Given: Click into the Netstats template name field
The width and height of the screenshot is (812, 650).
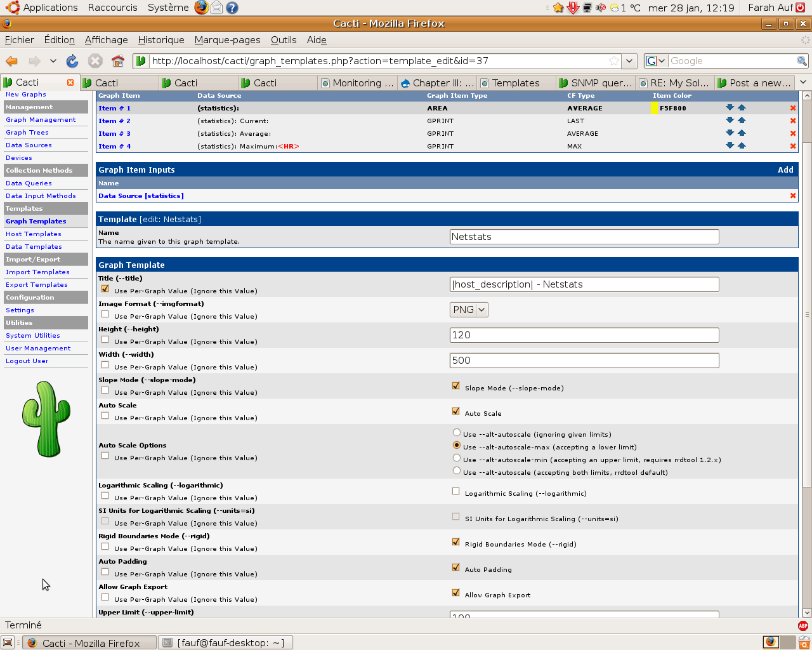Looking at the screenshot, I should tap(584, 237).
